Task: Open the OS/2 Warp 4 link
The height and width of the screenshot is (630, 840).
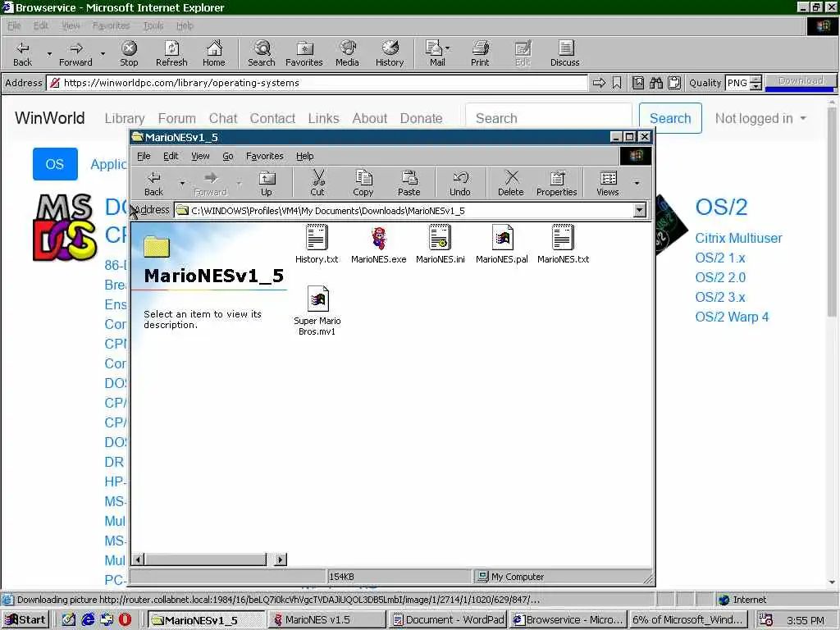Action: click(732, 317)
